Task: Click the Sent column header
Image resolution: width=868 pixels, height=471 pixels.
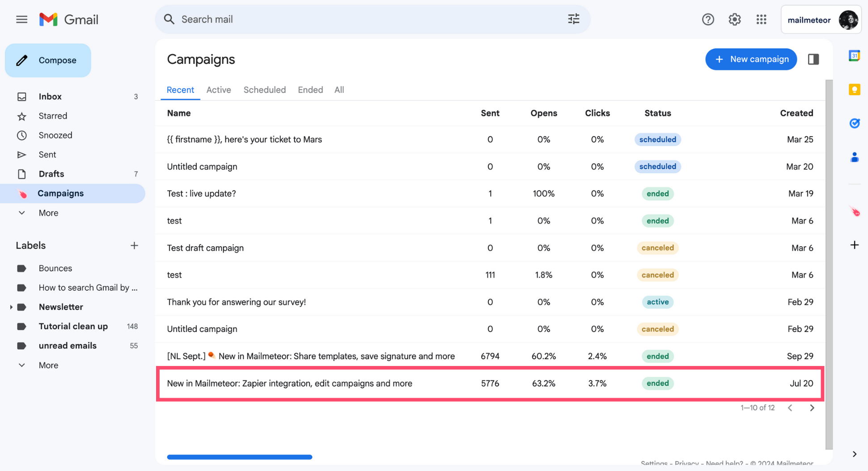Action: (490, 113)
